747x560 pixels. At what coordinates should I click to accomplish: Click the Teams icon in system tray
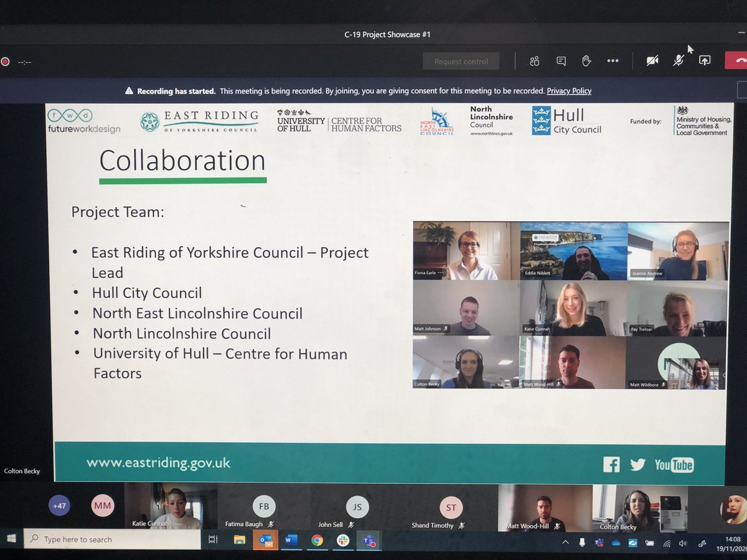pyautogui.click(x=599, y=543)
